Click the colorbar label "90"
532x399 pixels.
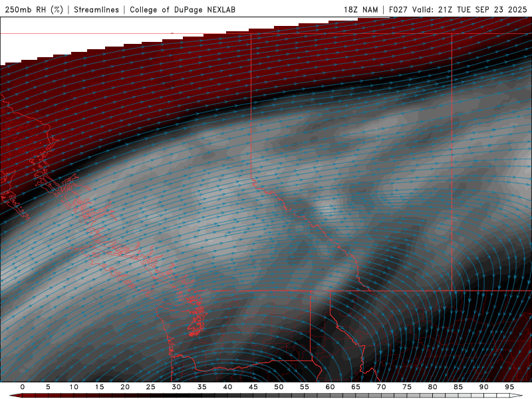(483, 387)
